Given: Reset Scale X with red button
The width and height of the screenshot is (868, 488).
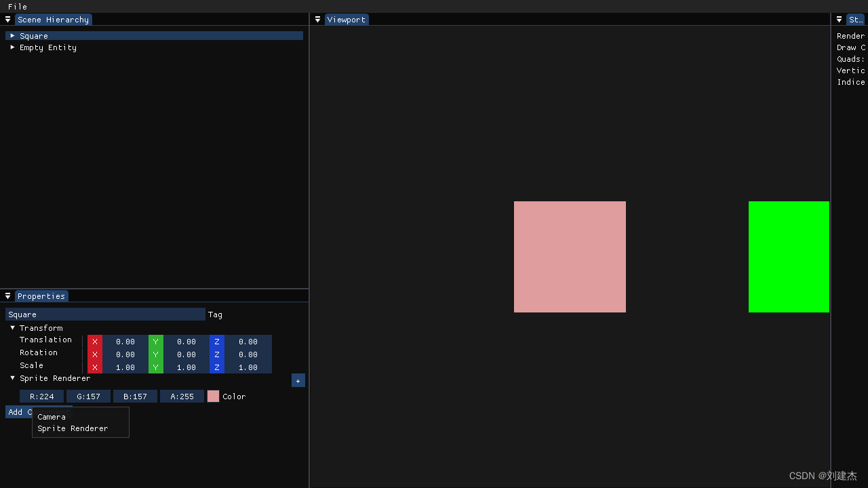Looking at the screenshot, I should (95, 367).
